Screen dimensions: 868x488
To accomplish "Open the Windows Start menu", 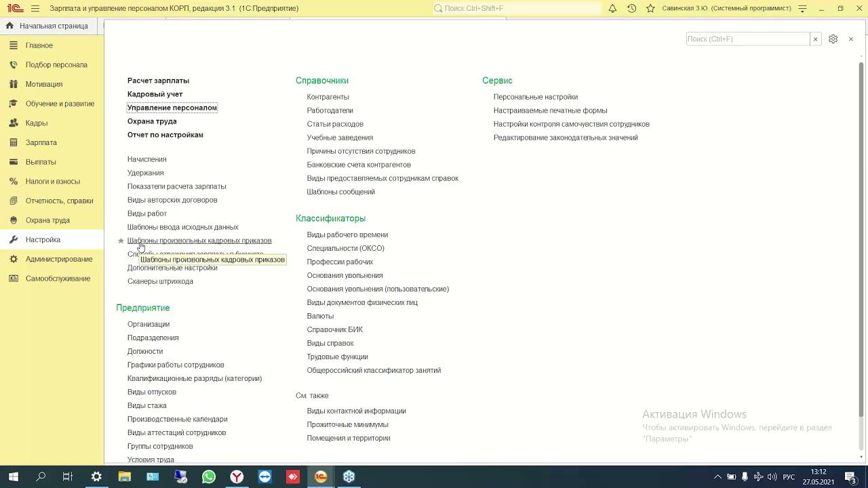I will tap(13, 476).
